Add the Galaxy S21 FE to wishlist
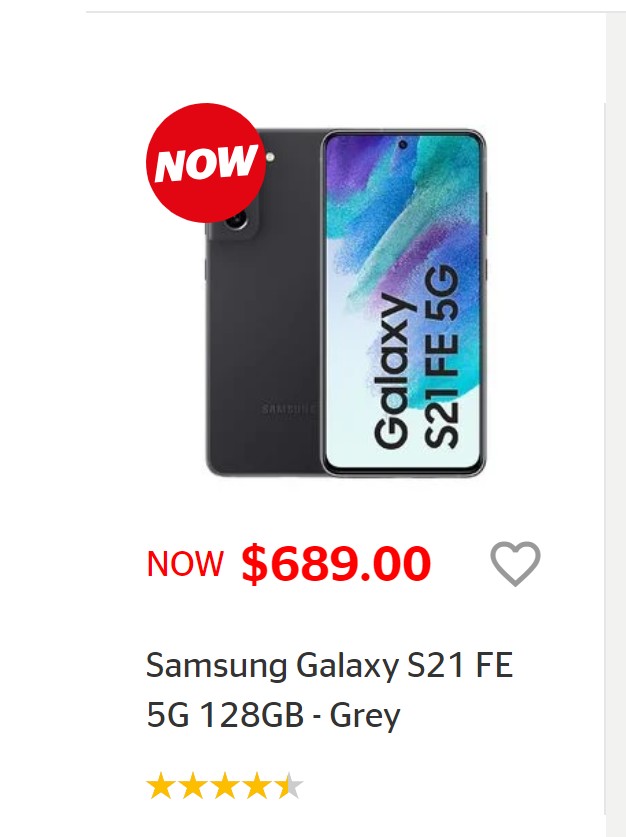The width and height of the screenshot is (626, 837). click(515, 564)
